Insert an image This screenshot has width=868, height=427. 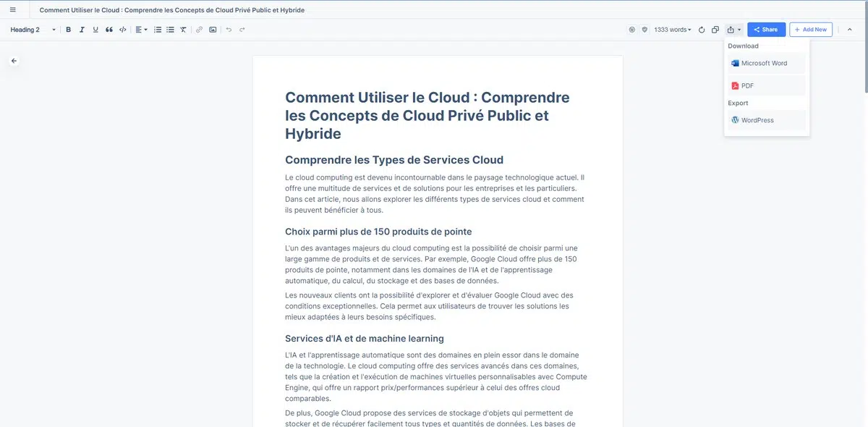213,30
